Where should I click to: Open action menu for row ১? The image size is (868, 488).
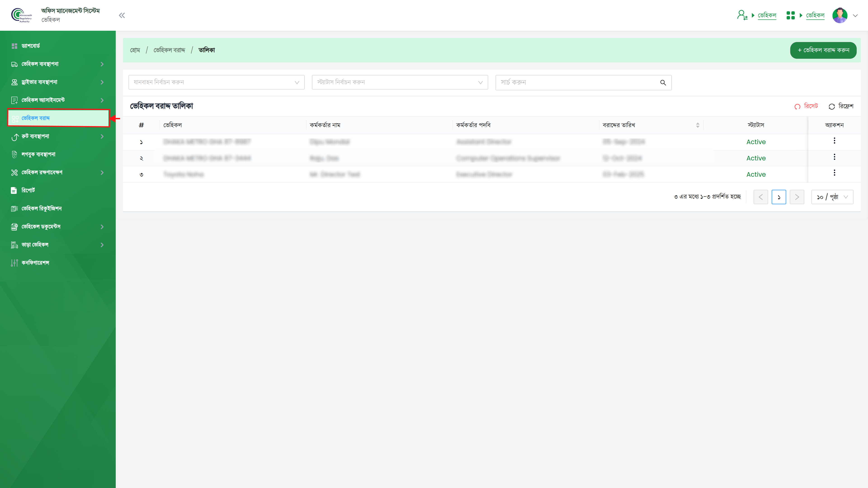click(x=834, y=141)
